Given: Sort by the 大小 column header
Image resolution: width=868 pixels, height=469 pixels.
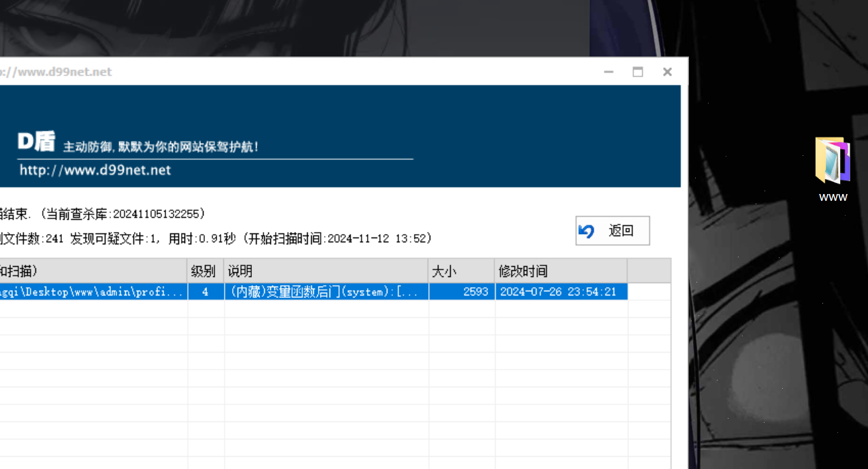Looking at the screenshot, I should point(461,271).
